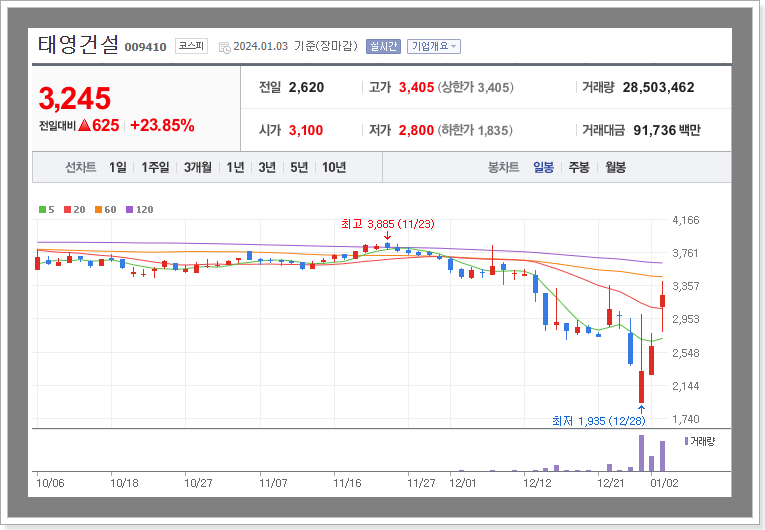Select the 일봉 daily candle chart
The width and height of the screenshot is (765, 530).
[544, 167]
